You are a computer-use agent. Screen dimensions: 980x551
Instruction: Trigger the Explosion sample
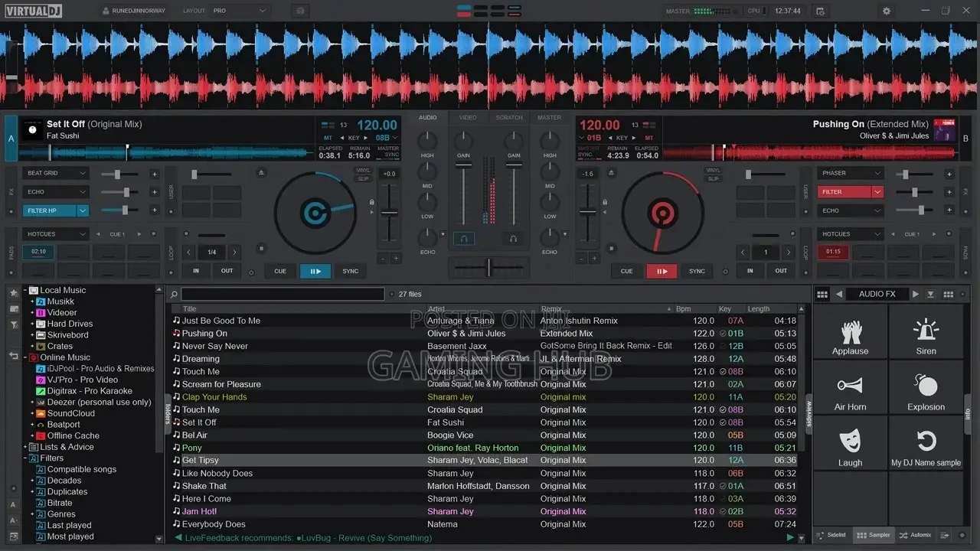(x=926, y=388)
